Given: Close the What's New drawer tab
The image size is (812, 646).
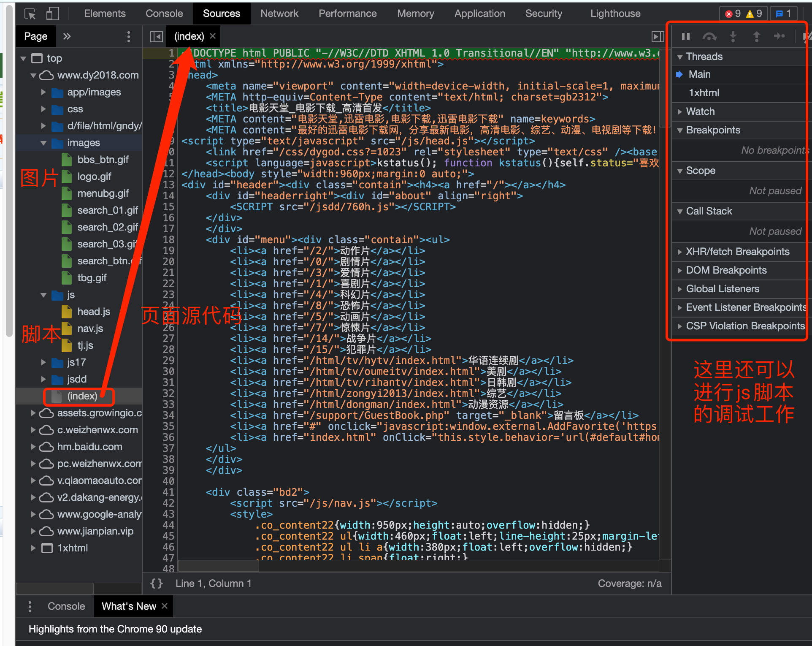Looking at the screenshot, I should [165, 606].
